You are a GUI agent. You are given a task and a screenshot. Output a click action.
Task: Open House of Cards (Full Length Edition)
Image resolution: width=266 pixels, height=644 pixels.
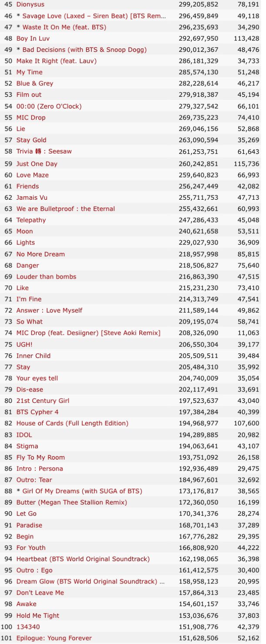(72, 423)
